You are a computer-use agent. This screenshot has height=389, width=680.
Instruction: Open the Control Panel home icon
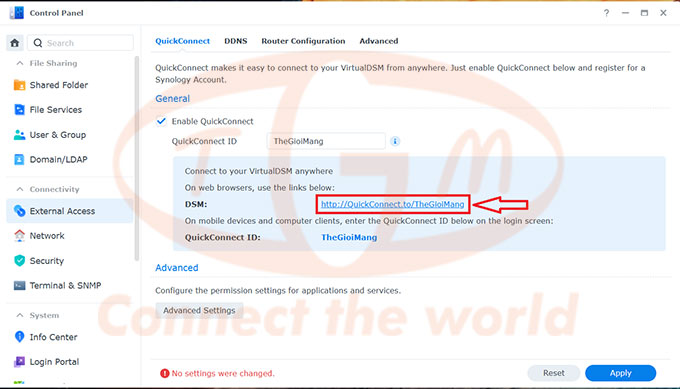(15, 43)
